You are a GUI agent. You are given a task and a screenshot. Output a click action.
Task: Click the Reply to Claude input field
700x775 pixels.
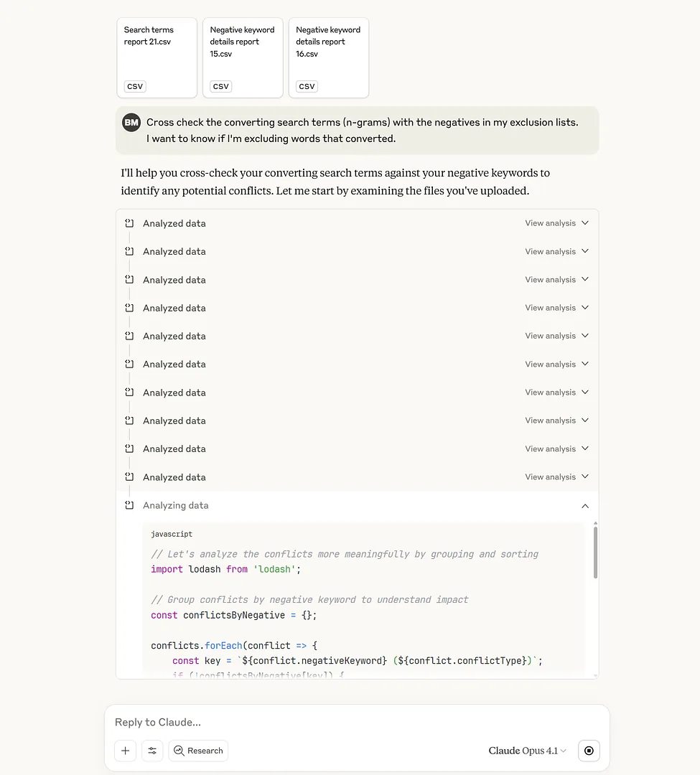[x=357, y=722]
